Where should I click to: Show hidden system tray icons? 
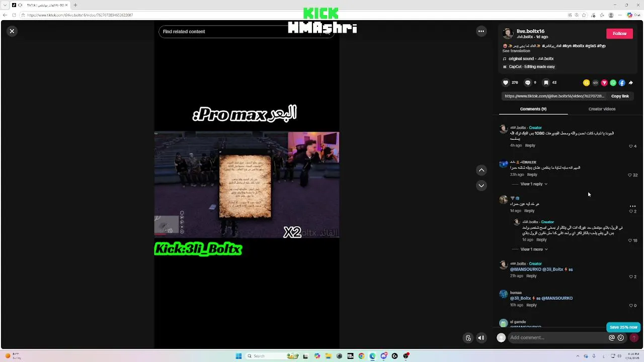click(577, 356)
